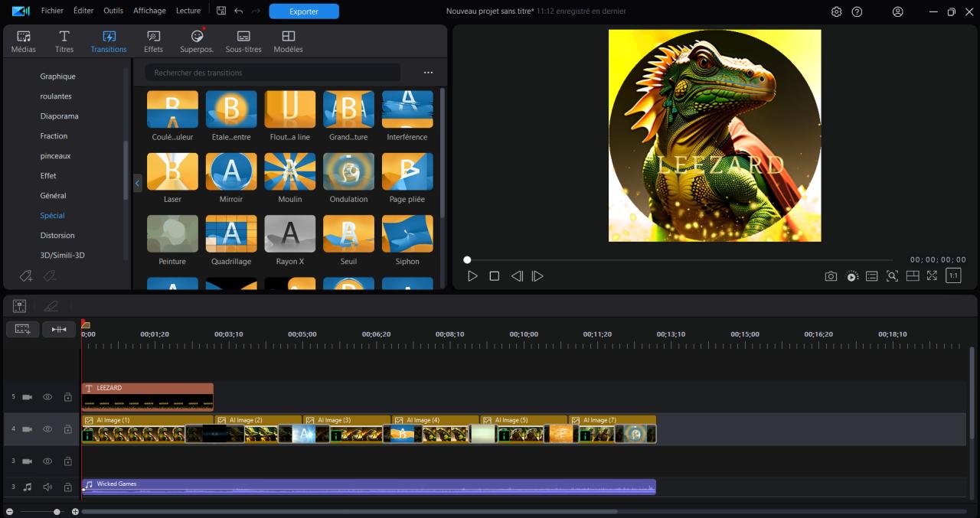Click the fit-timeline-to-window icon
The image size is (980, 518).
59,329
